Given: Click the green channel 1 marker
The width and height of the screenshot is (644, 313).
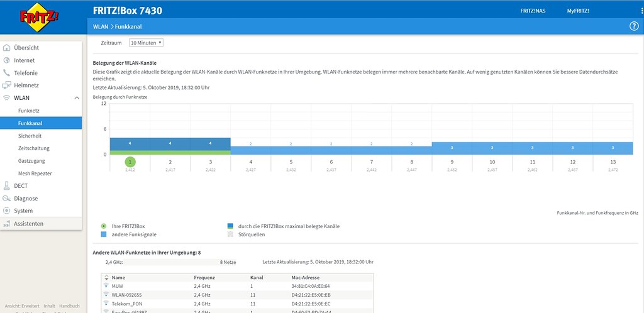Looking at the screenshot, I should (130, 162).
